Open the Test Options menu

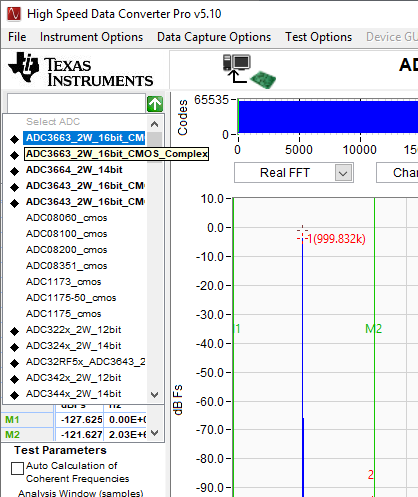(x=318, y=37)
